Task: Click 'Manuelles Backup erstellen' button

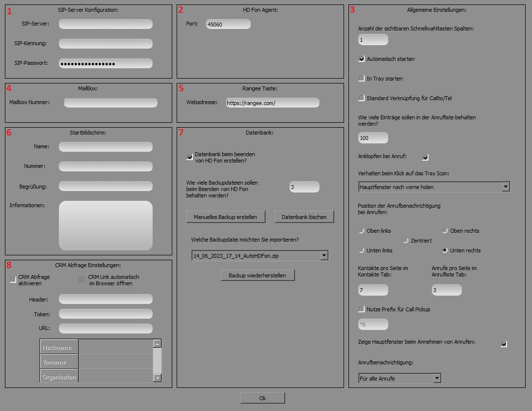Action: pyautogui.click(x=226, y=217)
